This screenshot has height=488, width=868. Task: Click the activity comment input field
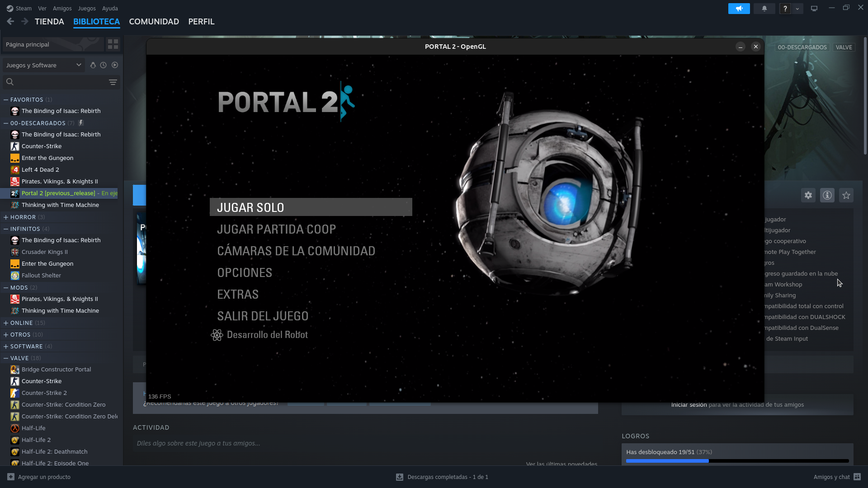(x=365, y=443)
